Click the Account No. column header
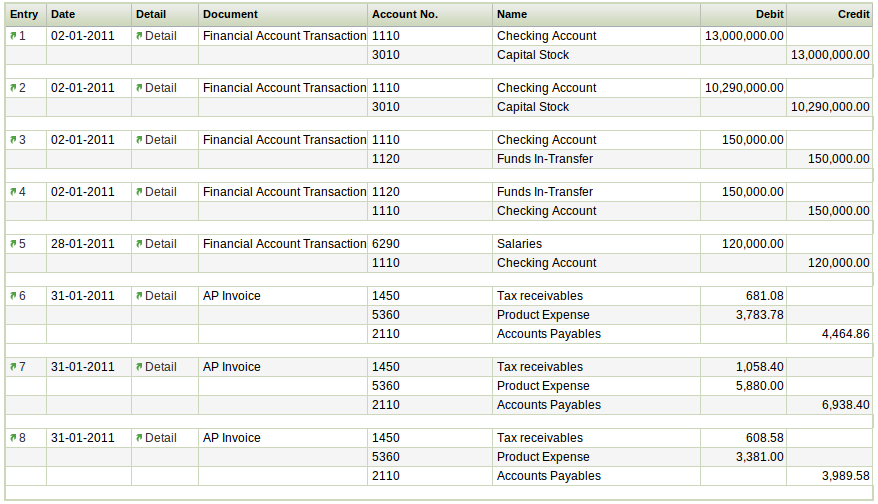The width and height of the screenshot is (878, 504). tap(404, 15)
